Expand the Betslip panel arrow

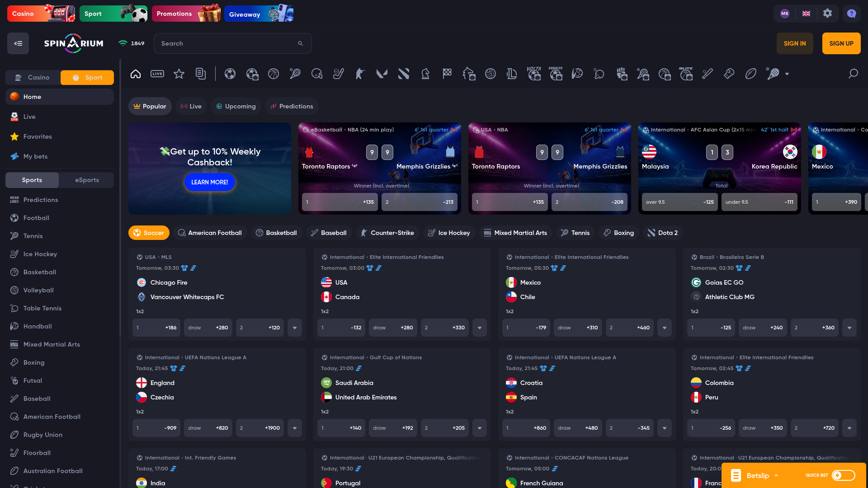(776, 475)
